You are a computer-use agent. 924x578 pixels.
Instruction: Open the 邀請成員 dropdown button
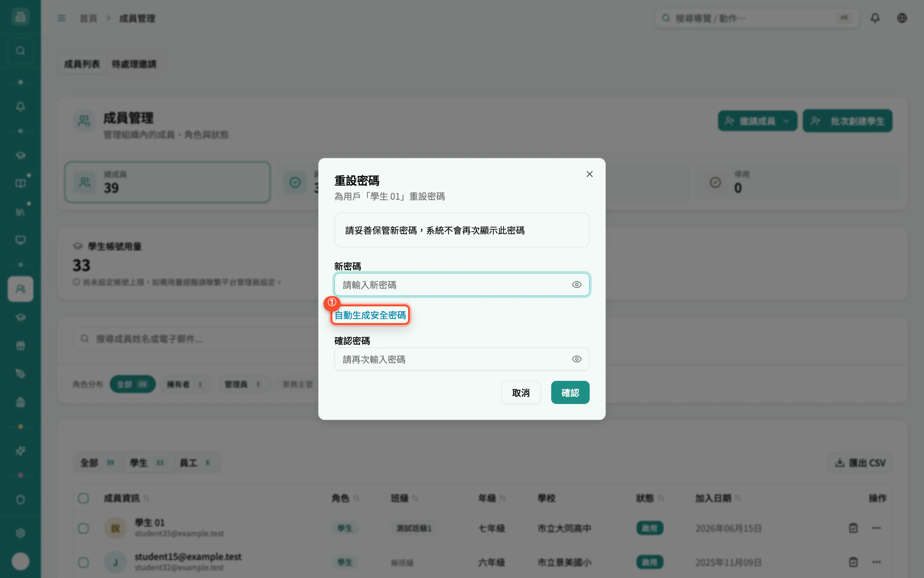coord(757,121)
